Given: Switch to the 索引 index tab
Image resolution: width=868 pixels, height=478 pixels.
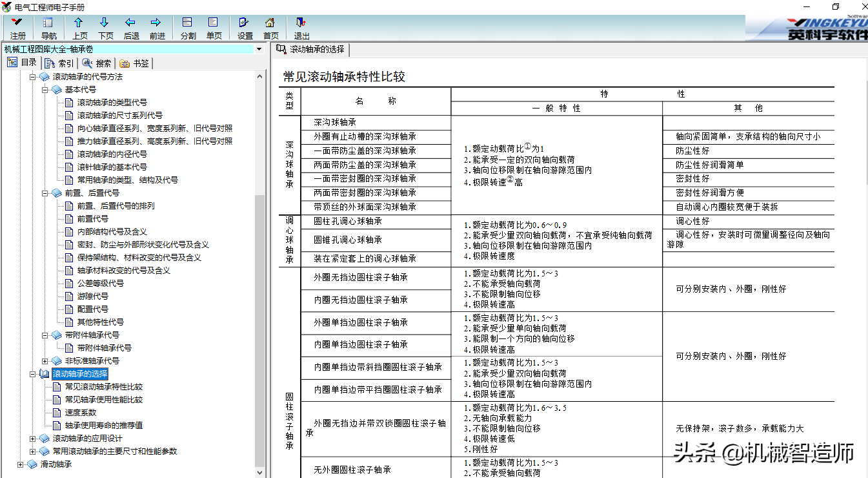Looking at the screenshot, I should point(60,63).
